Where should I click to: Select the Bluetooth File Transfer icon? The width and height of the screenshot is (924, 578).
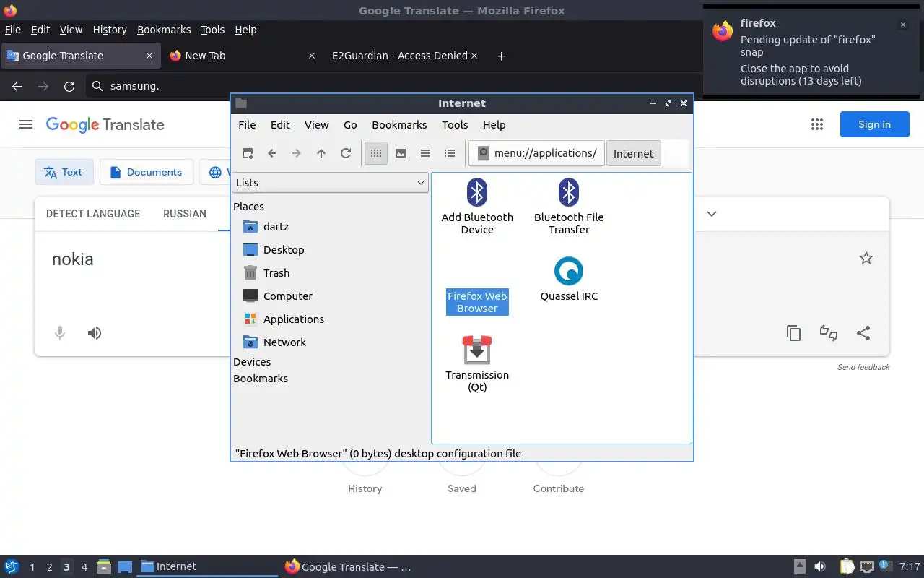pyautogui.click(x=569, y=207)
